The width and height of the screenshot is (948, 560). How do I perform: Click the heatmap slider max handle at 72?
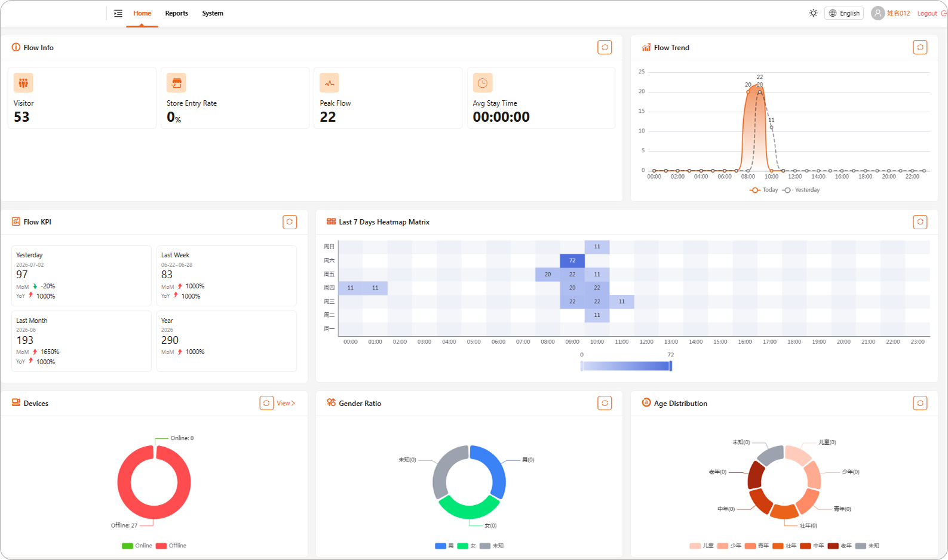(671, 366)
